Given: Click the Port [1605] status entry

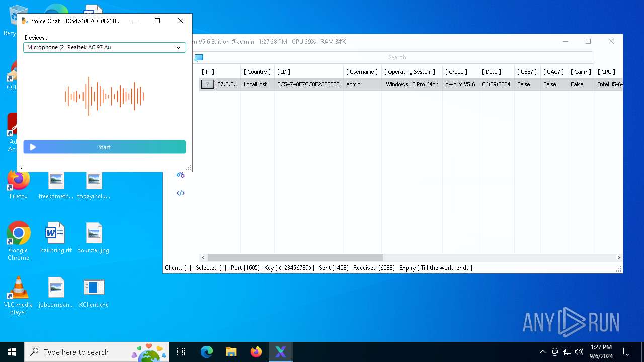Looking at the screenshot, I should (x=245, y=268).
